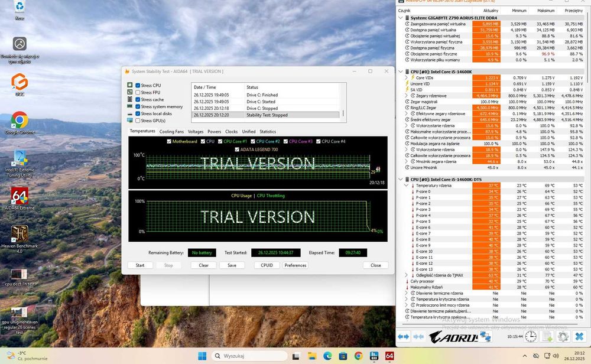Collapse the Temperatura rdzenia tree
The width and height of the screenshot is (591, 364).
coord(407,186)
